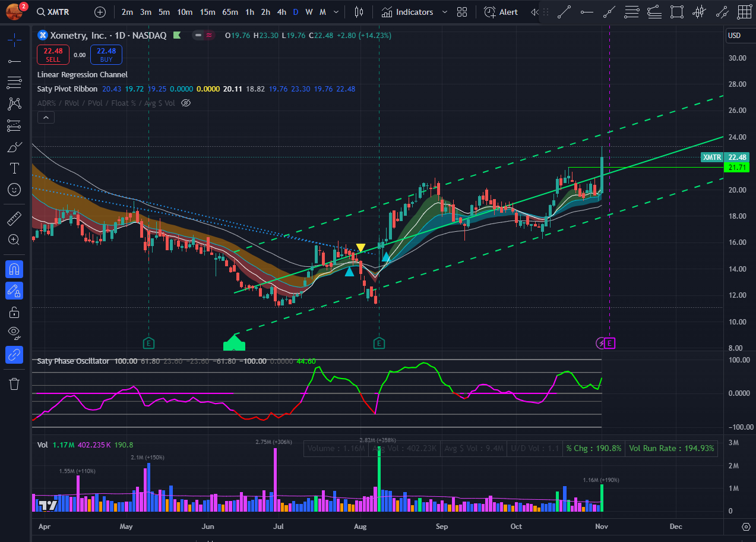
Task: Unlock all drawings via the lock icon
Action: [x=14, y=312]
